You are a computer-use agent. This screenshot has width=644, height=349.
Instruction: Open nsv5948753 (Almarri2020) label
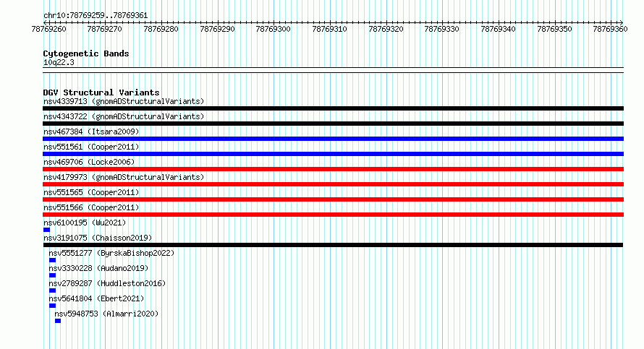(x=106, y=314)
